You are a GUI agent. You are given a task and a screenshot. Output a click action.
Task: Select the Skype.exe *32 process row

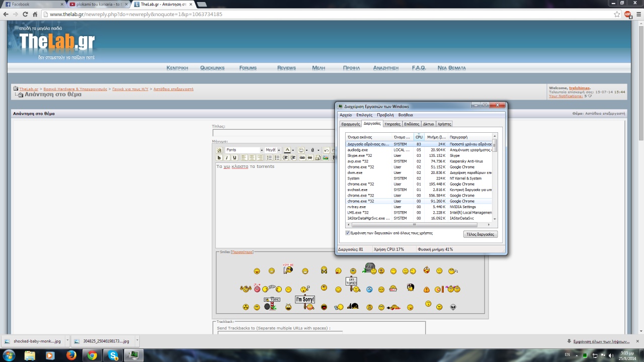point(419,155)
